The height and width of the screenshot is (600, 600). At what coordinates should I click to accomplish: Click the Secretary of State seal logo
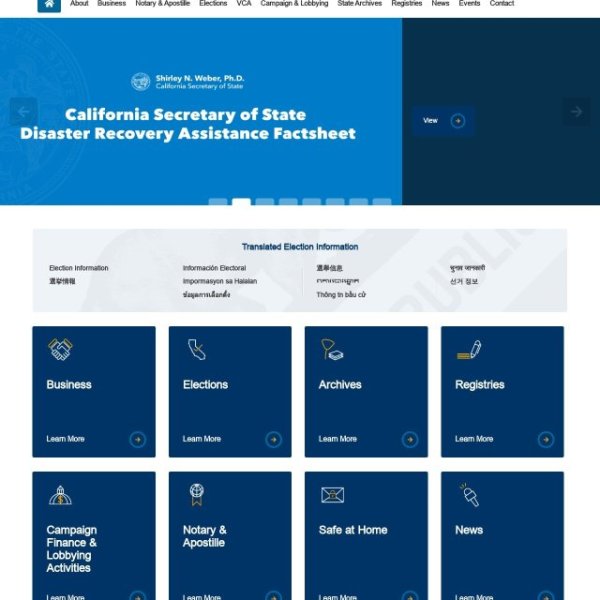point(140,82)
